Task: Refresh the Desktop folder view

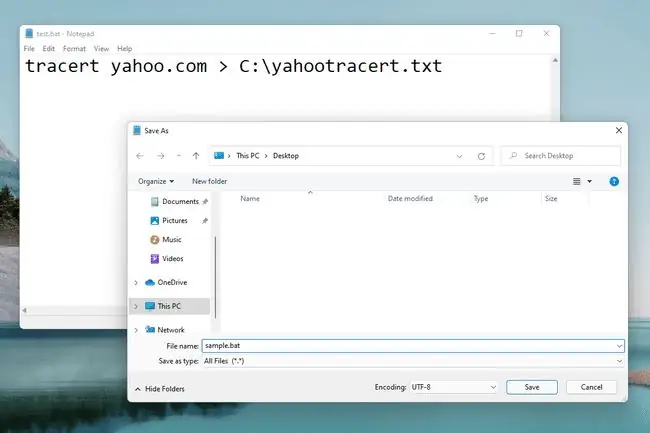Action: point(481,156)
